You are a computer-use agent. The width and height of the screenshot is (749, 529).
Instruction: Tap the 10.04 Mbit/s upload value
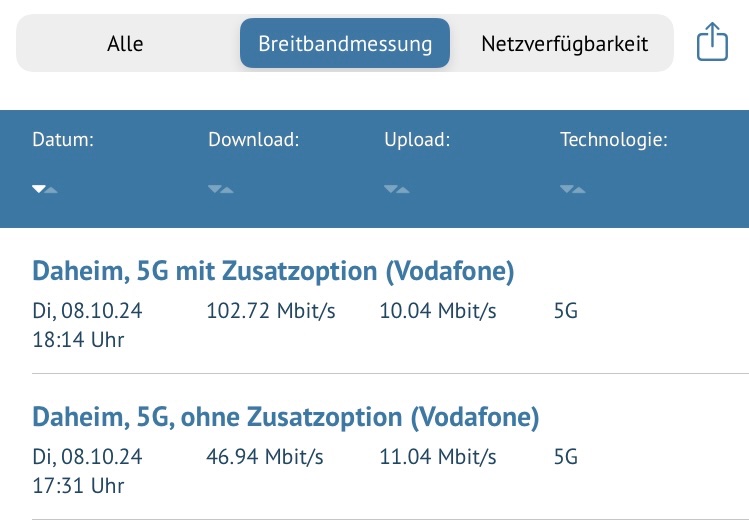point(438,312)
